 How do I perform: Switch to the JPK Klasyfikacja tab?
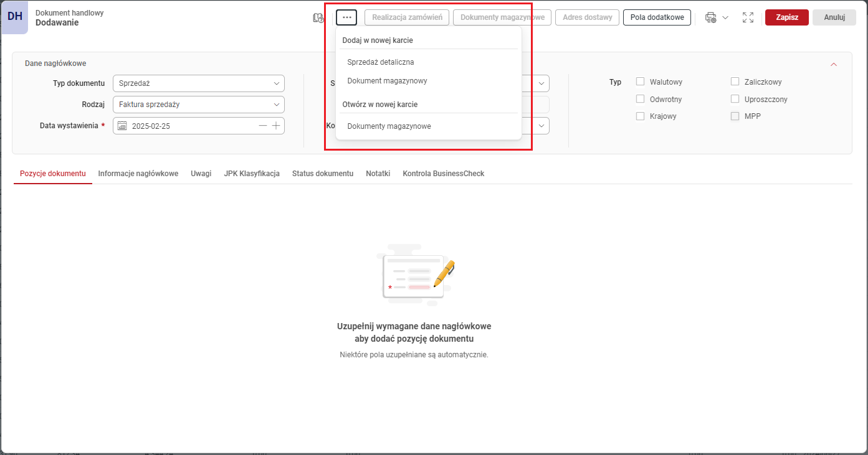pos(252,174)
